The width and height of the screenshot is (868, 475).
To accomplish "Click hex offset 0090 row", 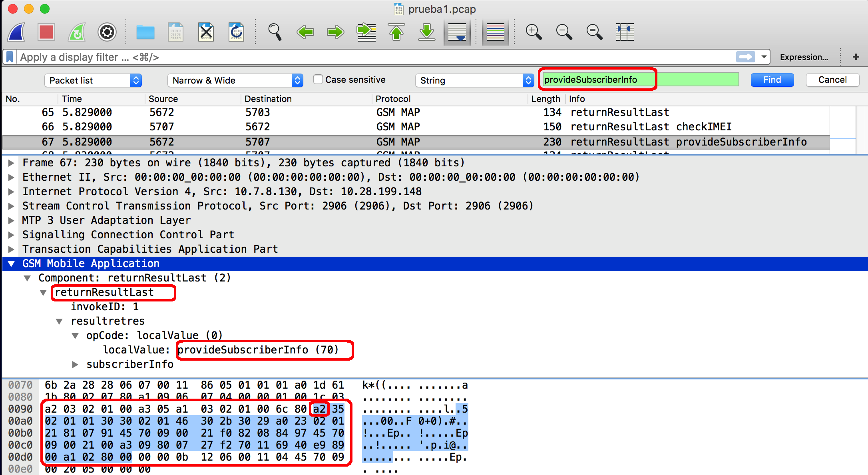I will pyautogui.click(x=20, y=409).
